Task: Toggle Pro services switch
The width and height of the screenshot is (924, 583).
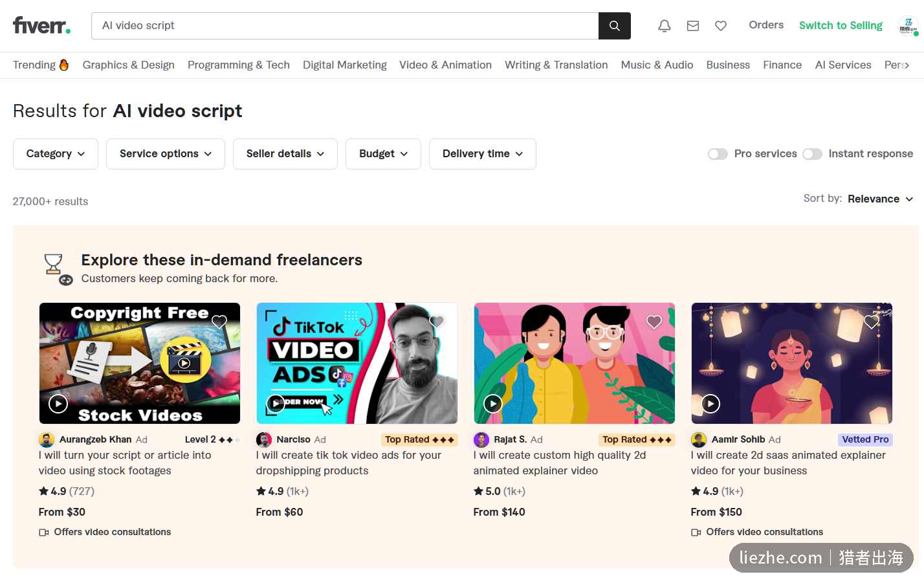Action: 718,154
